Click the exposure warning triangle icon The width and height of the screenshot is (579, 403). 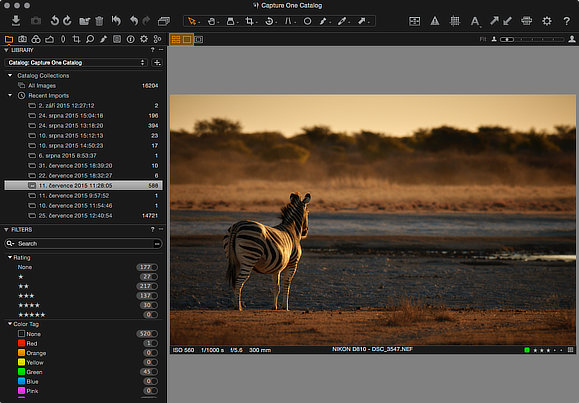435,21
